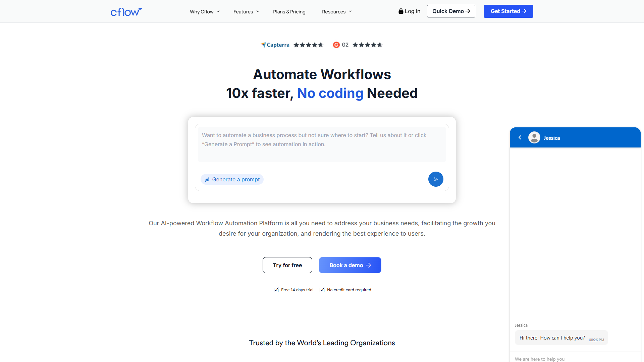Click Jessica's avatar in the chat header
The height and width of the screenshot is (362, 644).
[534, 137]
